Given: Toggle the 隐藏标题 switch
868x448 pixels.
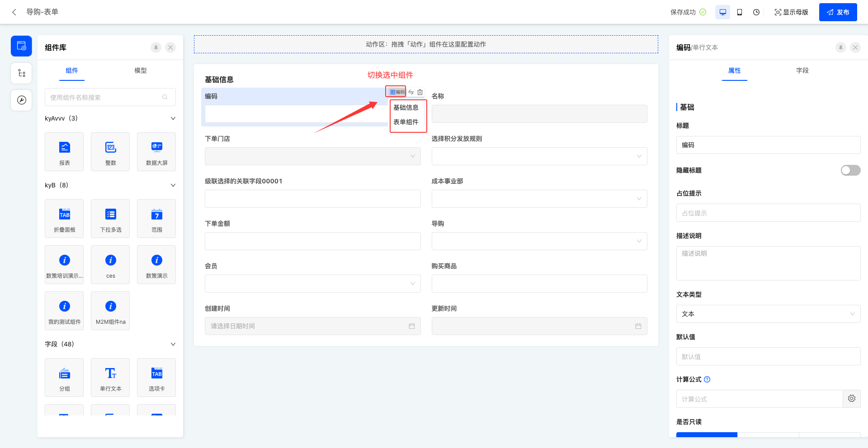Looking at the screenshot, I should tap(850, 170).
